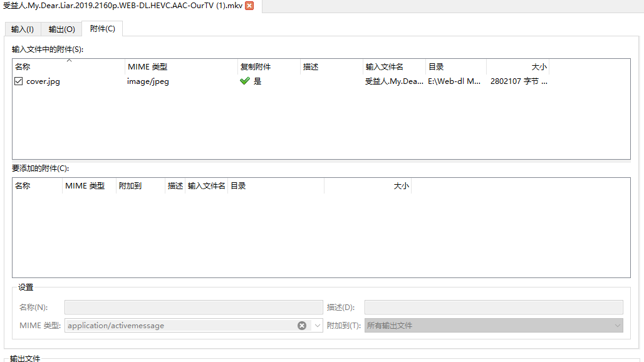Expand the MIME 类型 dropdown arrow

317,326
